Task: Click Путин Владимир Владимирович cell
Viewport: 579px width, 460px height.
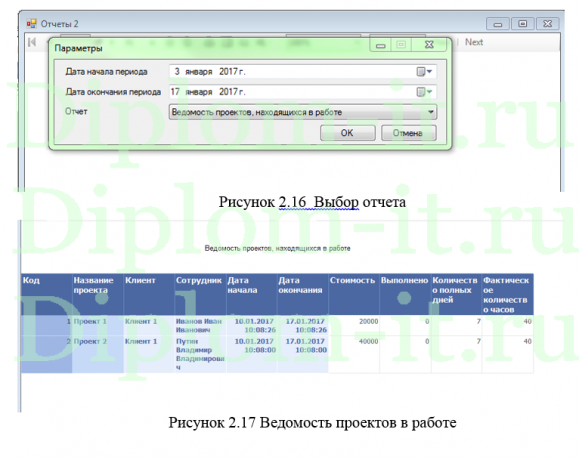Action: [x=200, y=354]
